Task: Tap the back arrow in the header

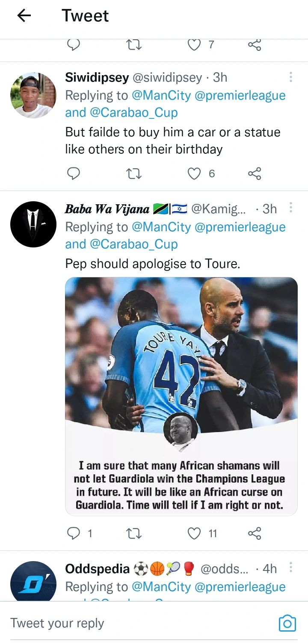Action: pos(24,16)
